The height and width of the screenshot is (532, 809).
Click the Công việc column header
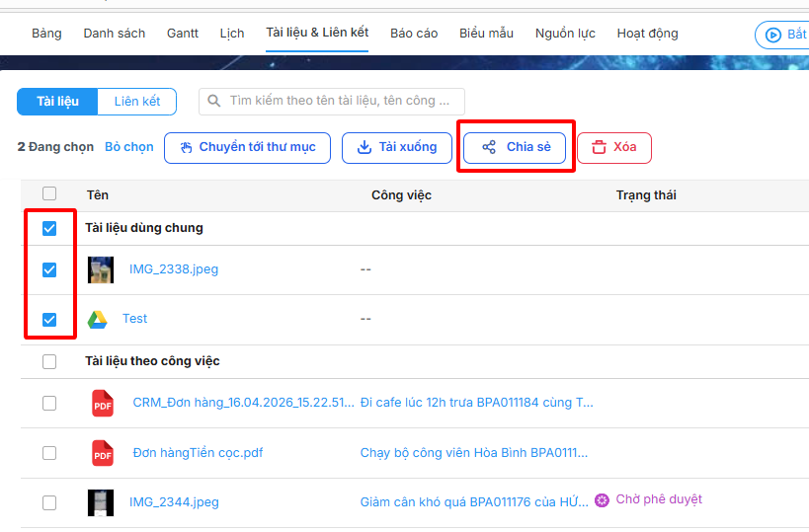click(x=401, y=194)
